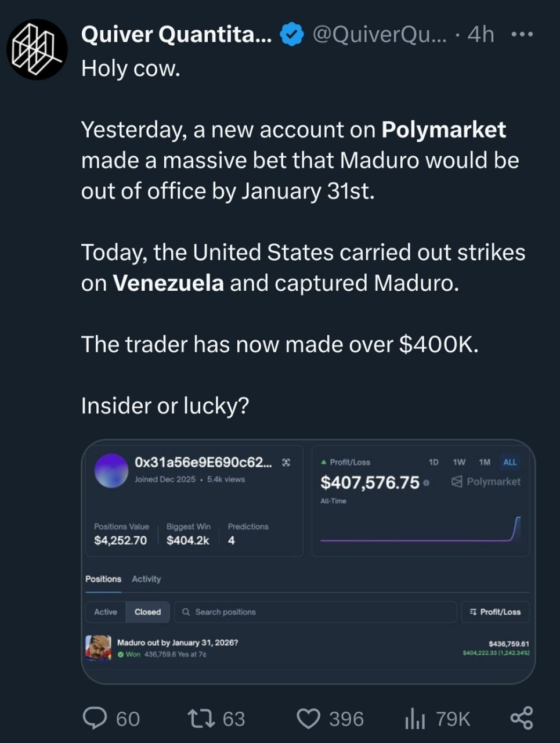Viewport: 560px width, 743px height.
Task: Open the Maduro out by January 31 position
Action: point(178,643)
